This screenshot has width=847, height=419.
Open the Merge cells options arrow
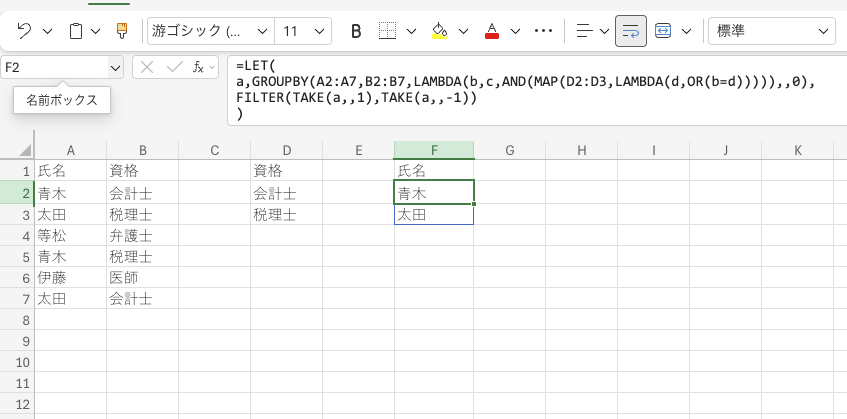687,31
